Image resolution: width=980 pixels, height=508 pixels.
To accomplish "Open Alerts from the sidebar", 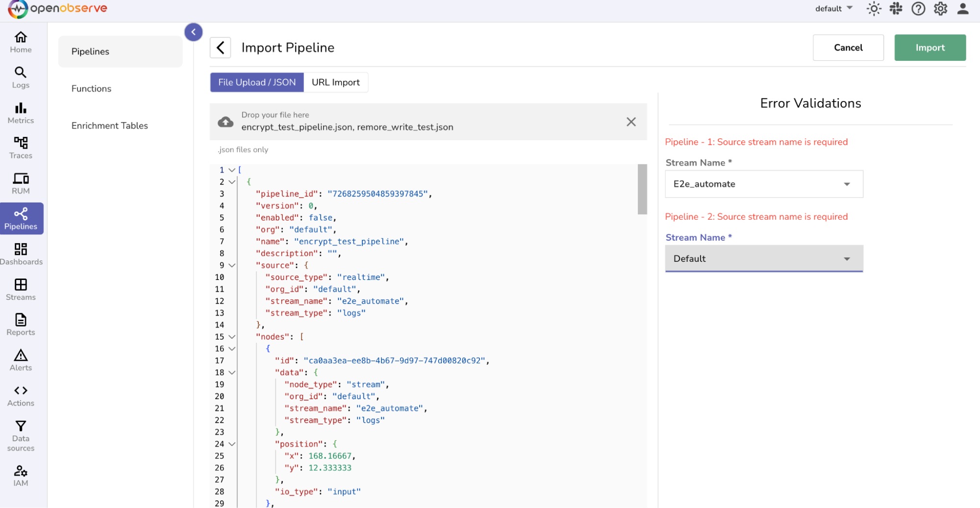I will tap(21, 360).
